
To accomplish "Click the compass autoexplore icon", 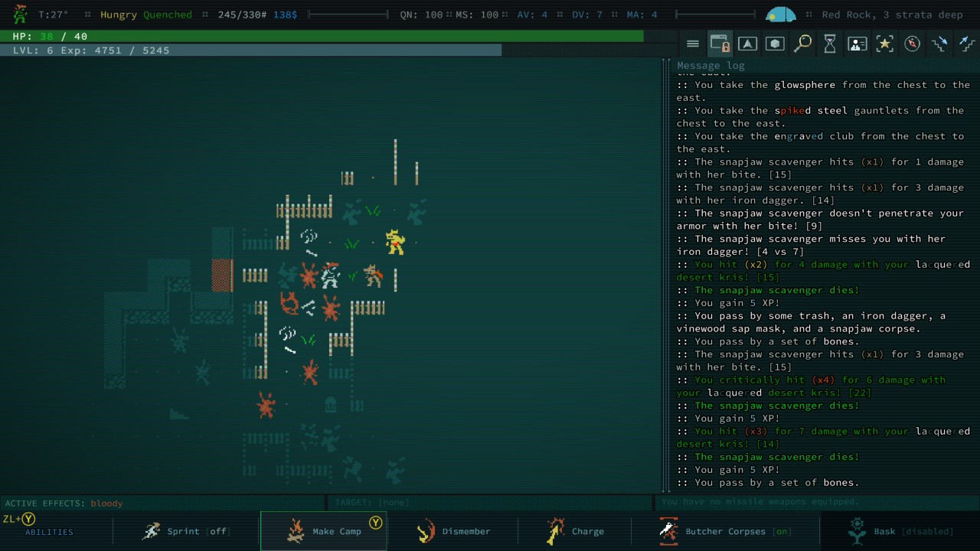I will [x=912, y=44].
